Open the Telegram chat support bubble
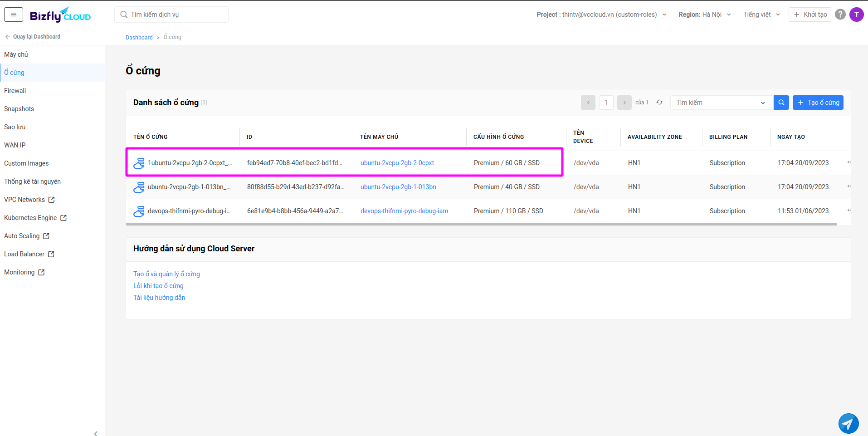 pyautogui.click(x=848, y=424)
